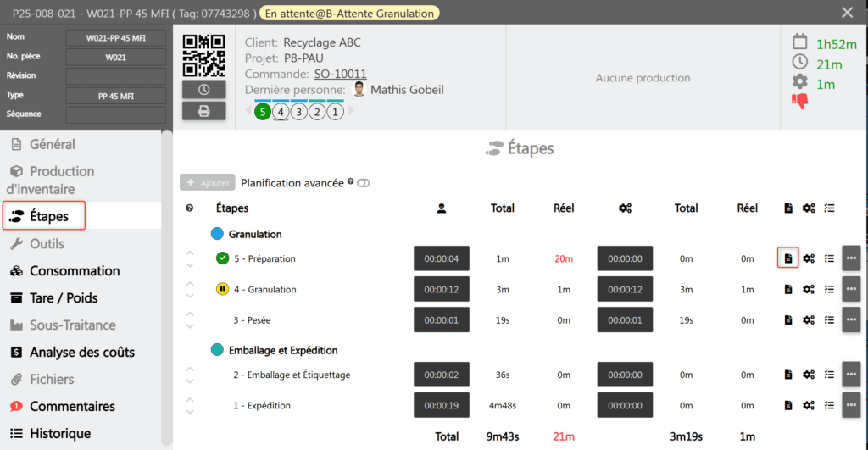
Task: Open the more options menu for 2 - Emballage et Étiquettage
Action: coord(851,375)
